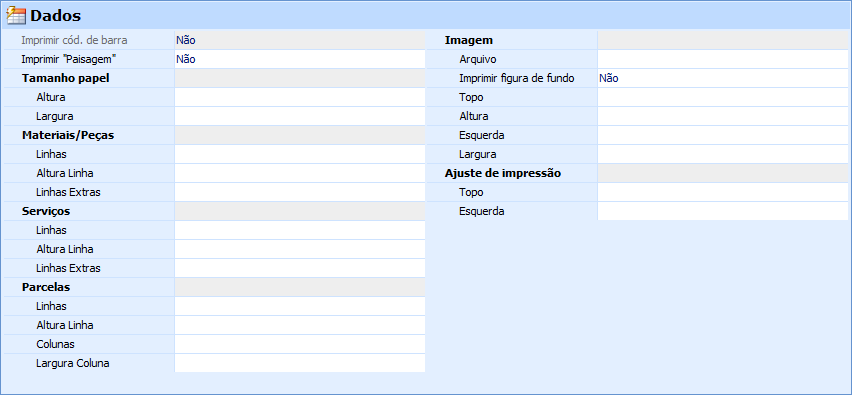Screen dimensions: 852x395
Task: Click Altura Linha field under Serviços
Action: [x=299, y=249]
